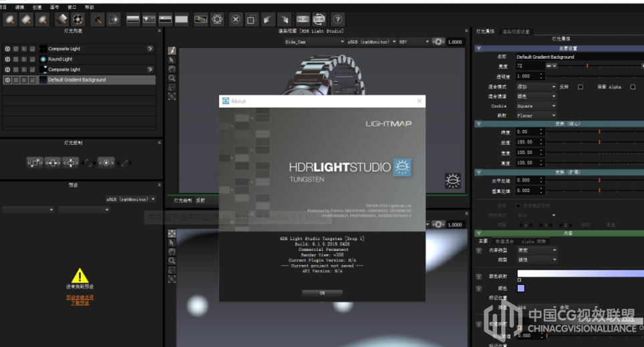
Task: Expand the first Composite Light arrow
Action: click(150, 49)
